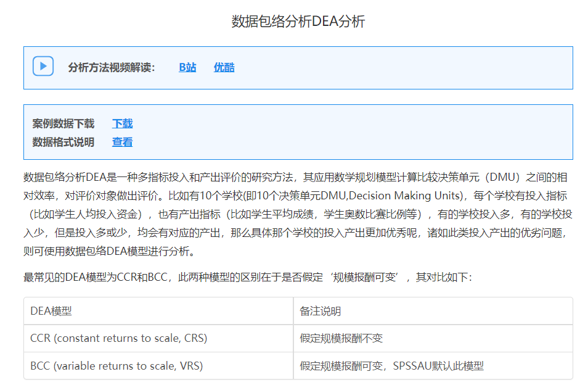Click the 查看 data format link
Image resolution: width=588 pixels, height=390 pixels.
tap(122, 143)
